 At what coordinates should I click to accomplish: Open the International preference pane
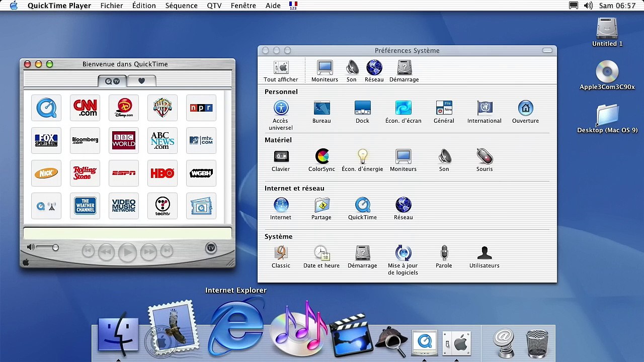(x=485, y=112)
